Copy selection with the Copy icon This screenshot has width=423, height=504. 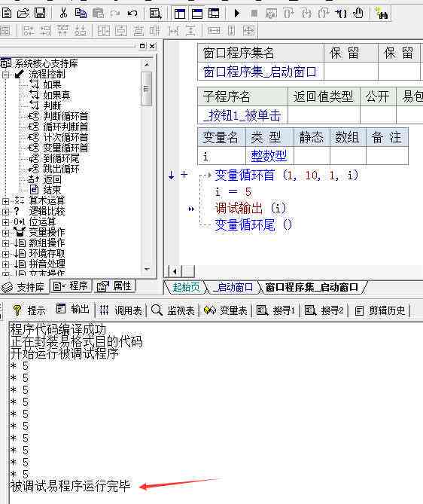(81, 13)
